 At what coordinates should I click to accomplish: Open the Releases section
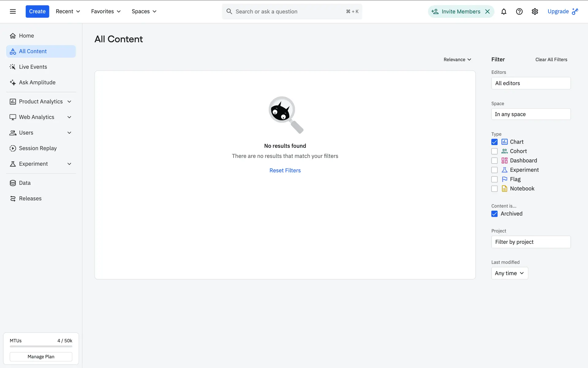pyautogui.click(x=30, y=198)
